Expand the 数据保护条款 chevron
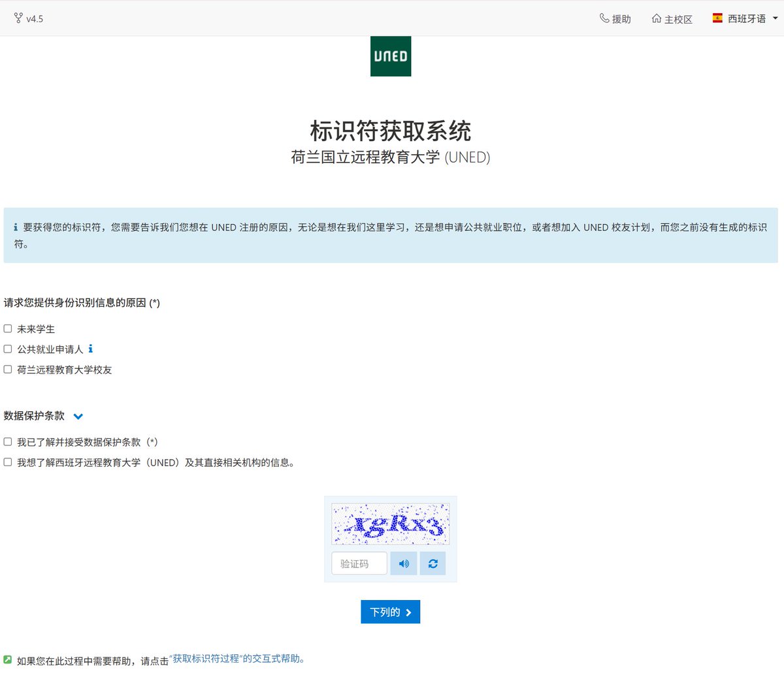This screenshot has height=681, width=784. coord(78,417)
